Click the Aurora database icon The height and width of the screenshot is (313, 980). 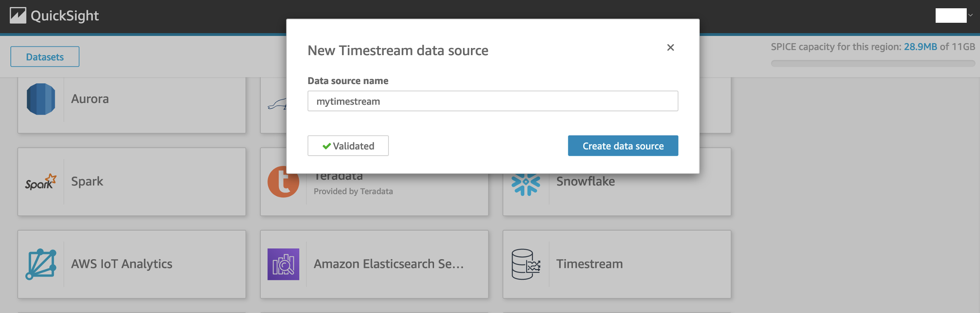tap(41, 99)
